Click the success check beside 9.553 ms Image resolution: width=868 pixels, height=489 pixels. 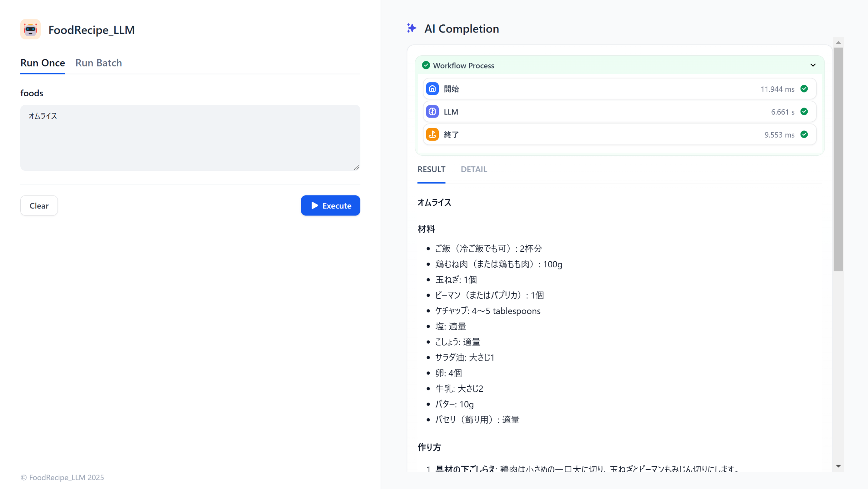(804, 134)
